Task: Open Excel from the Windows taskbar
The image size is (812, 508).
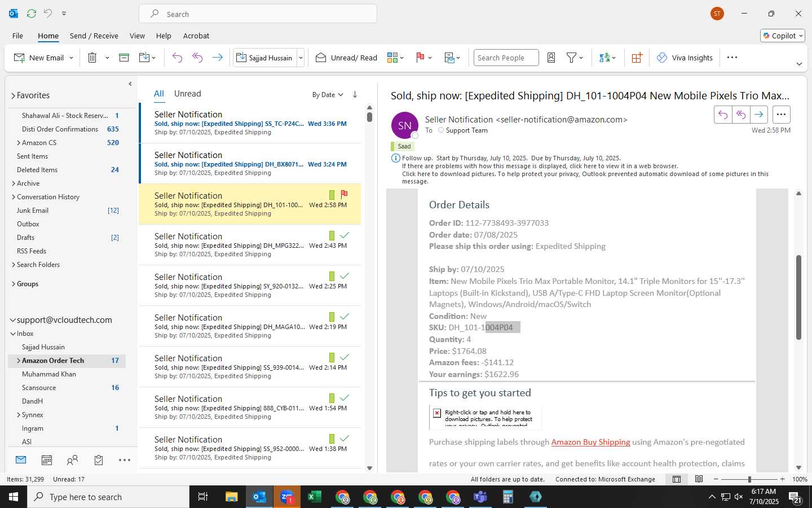Action: (x=315, y=497)
